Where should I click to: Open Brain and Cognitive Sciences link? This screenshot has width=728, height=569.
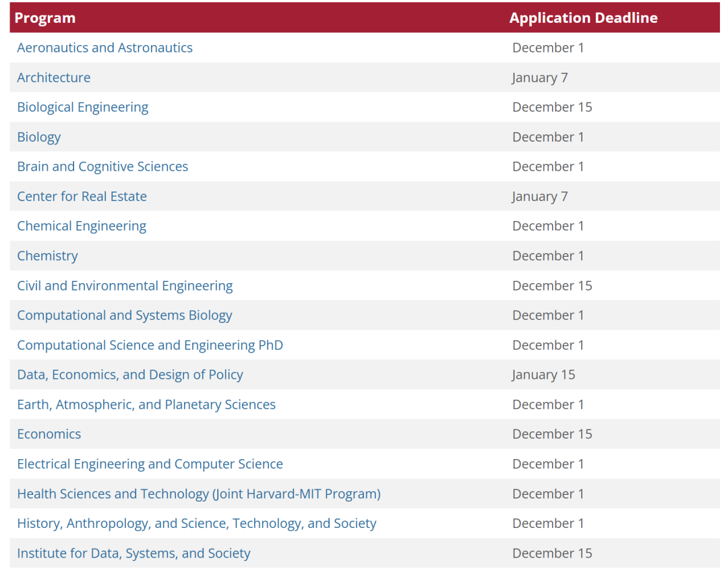point(102,167)
